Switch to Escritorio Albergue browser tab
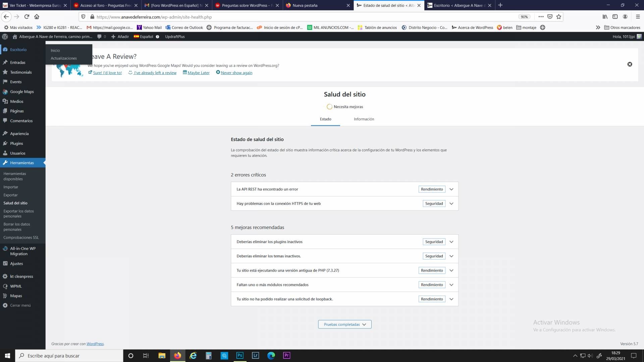Screen dimensions: 644x362 pyautogui.click(x=459, y=5)
